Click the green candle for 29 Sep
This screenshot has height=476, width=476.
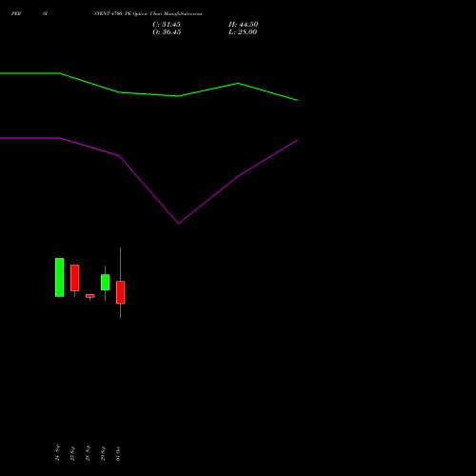point(106,282)
